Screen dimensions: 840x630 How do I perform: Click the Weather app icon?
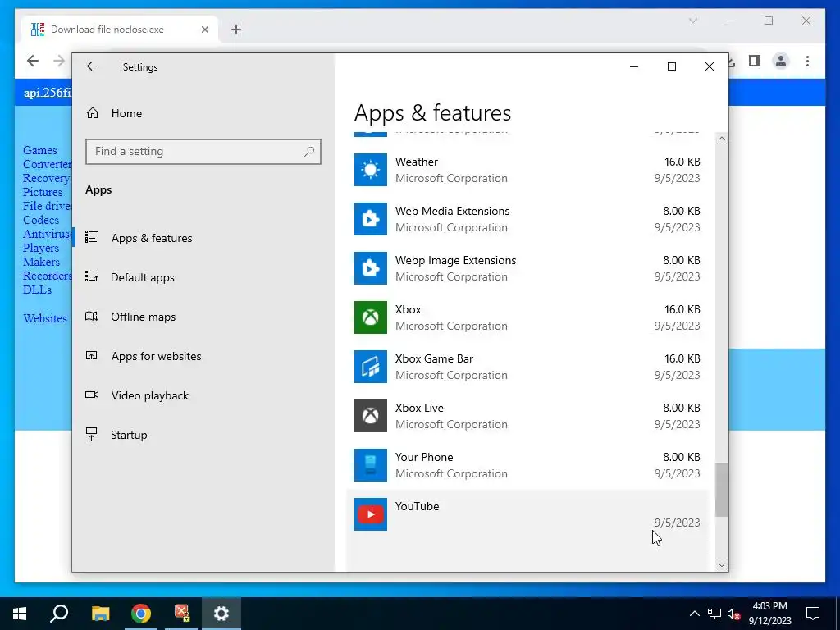pos(370,170)
